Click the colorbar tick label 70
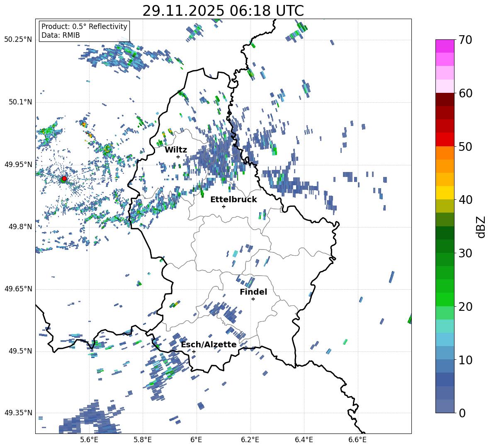This screenshot has height=448, width=491. coord(465,40)
